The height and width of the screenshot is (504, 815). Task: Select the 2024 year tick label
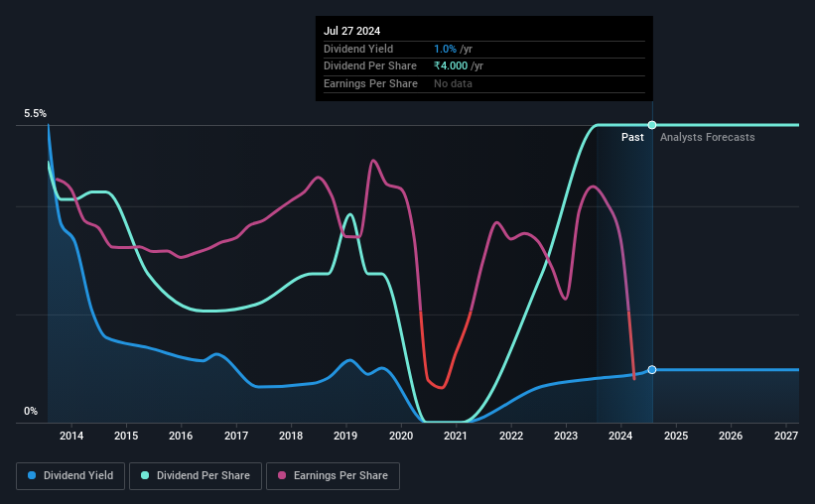620,436
